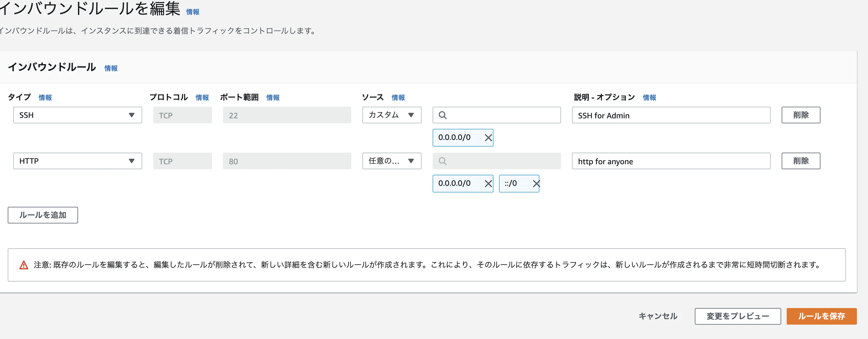The image size is (868, 339).
Task: Open the SSH type dropdown
Action: [77, 115]
